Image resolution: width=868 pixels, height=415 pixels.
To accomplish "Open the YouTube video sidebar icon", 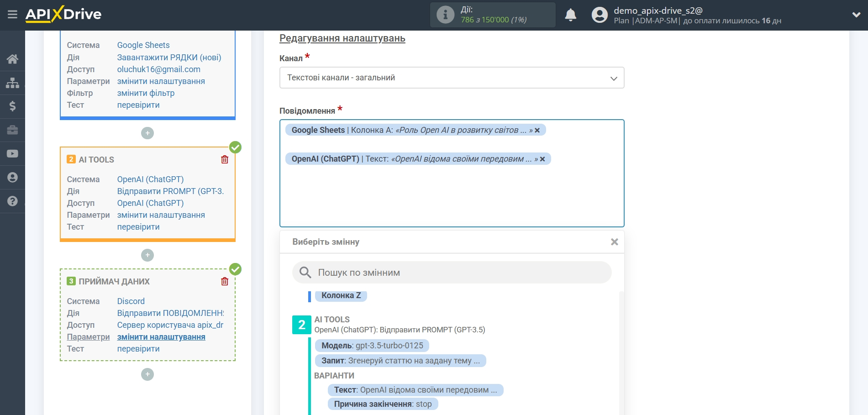I will [12, 154].
